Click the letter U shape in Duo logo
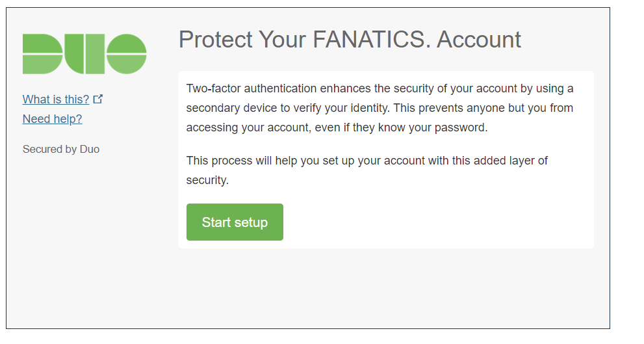Viewport: 644px width, 344px height. point(84,54)
